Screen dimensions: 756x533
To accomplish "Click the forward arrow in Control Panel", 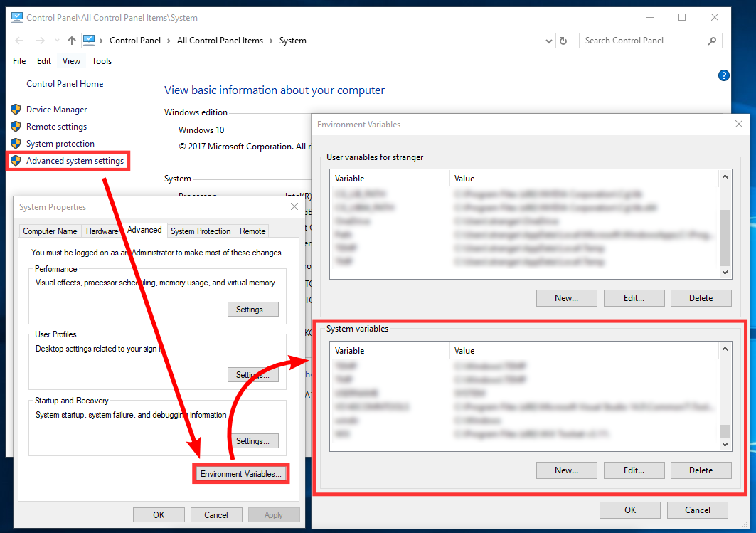I will (41, 41).
